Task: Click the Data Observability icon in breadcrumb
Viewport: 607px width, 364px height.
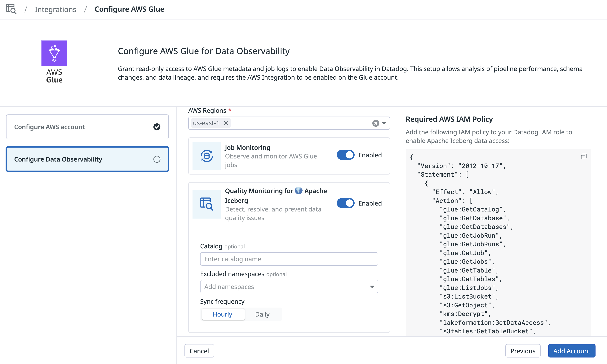Action: 11,9
